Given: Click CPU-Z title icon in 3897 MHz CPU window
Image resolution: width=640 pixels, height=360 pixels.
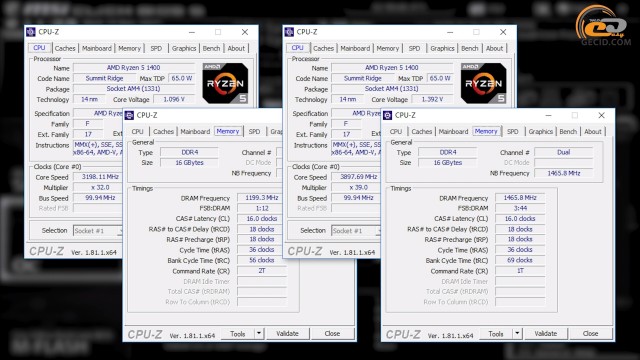Looking at the screenshot, I should (289, 32).
